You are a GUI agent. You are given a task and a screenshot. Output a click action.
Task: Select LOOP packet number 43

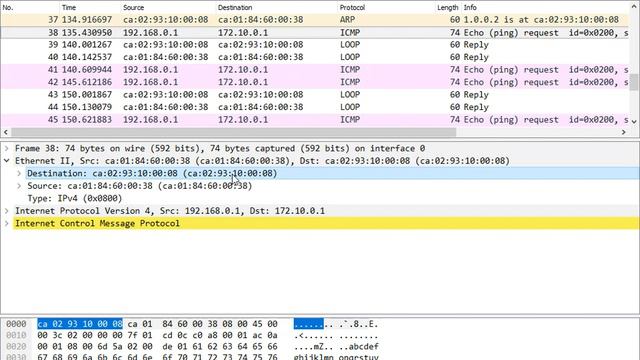point(314,95)
